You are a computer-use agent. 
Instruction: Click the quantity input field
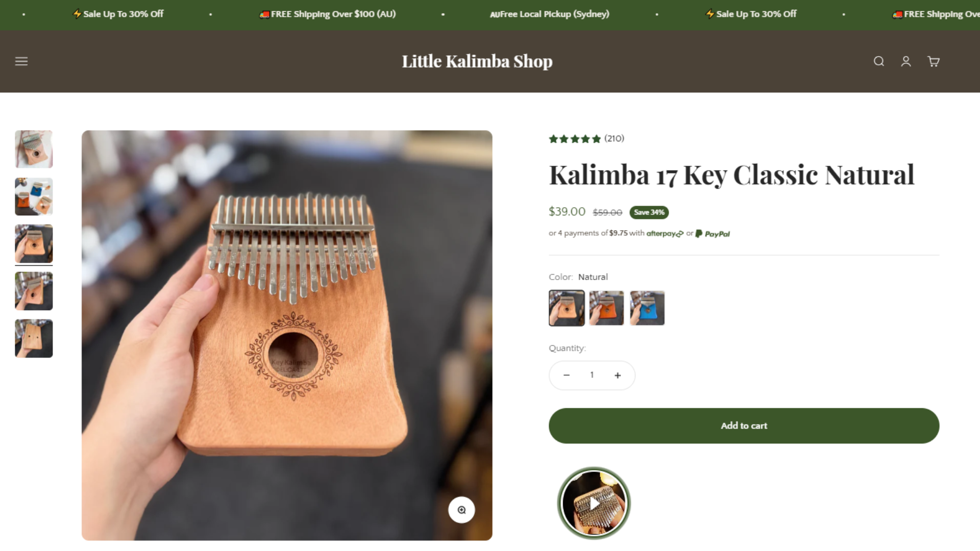tap(592, 375)
